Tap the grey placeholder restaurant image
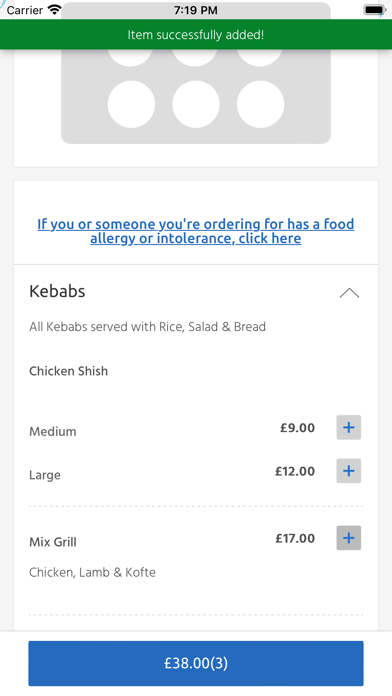Screen dimensions: 392x696 coord(196,96)
